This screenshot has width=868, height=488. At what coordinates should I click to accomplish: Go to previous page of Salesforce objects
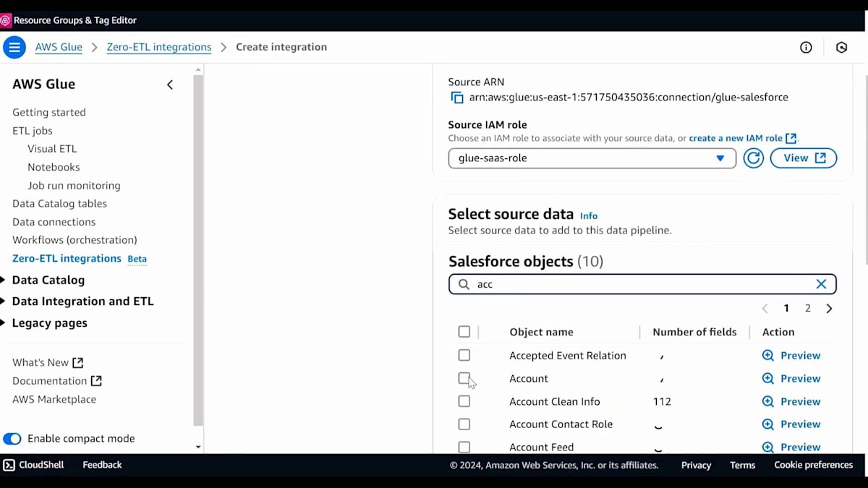[x=765, y=309]
